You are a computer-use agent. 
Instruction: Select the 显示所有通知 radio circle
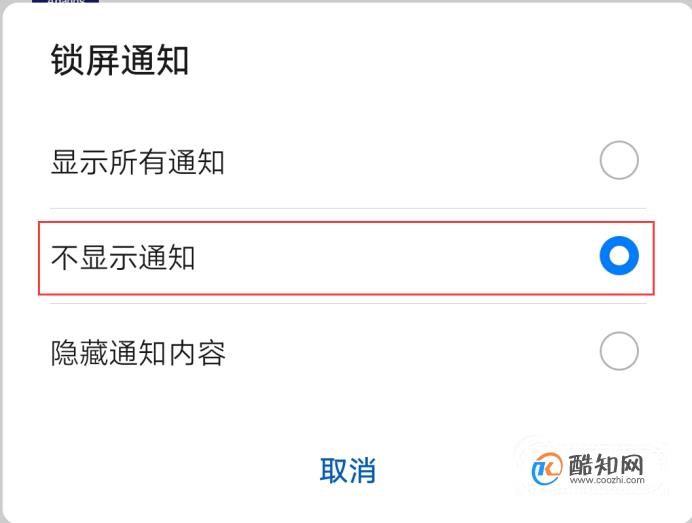click(x=619, y=160)
